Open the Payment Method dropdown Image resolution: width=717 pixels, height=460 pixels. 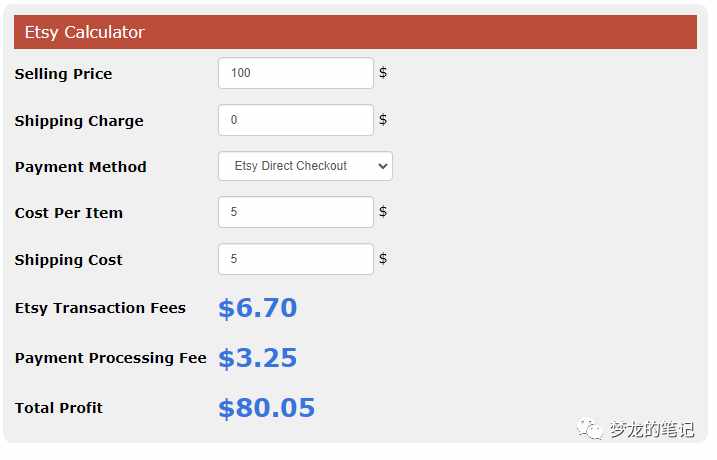pos(305,166)
